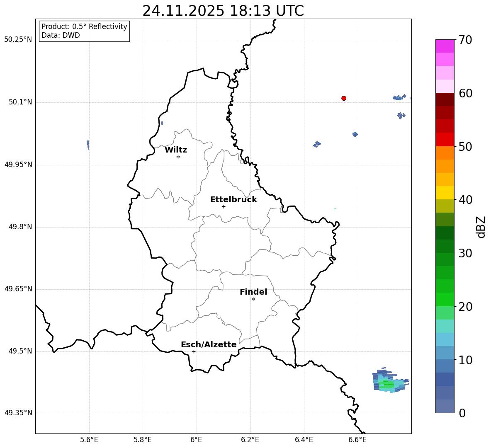The width and height of the screenshot is (491, 448).
Task: Click the Findel station label
Action: [253, 292]
